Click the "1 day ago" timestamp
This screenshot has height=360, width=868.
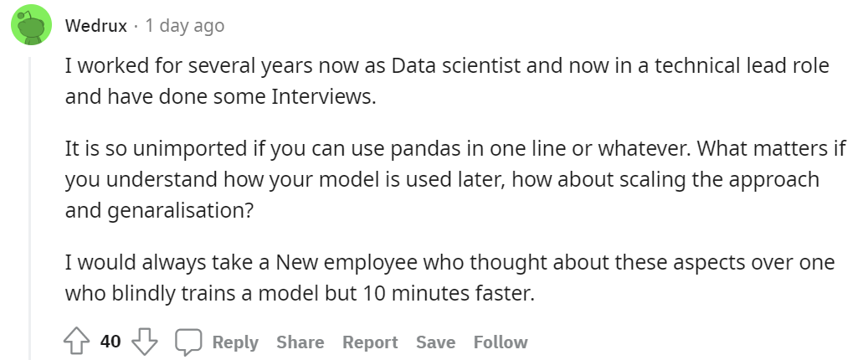[184, 26]
